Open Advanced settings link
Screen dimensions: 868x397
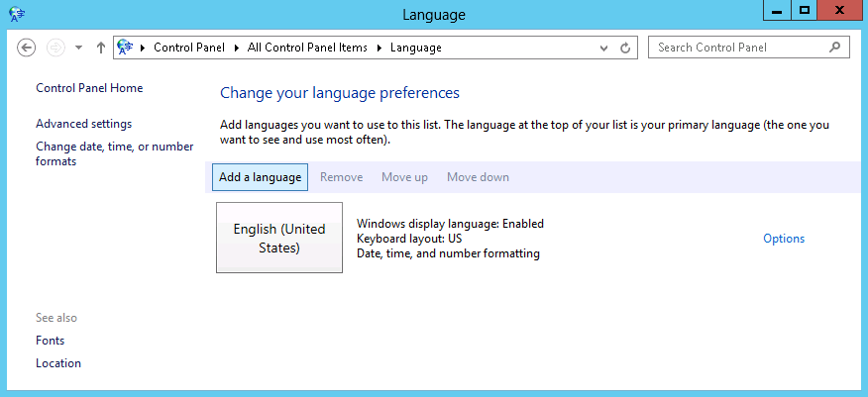click(83, 124)
